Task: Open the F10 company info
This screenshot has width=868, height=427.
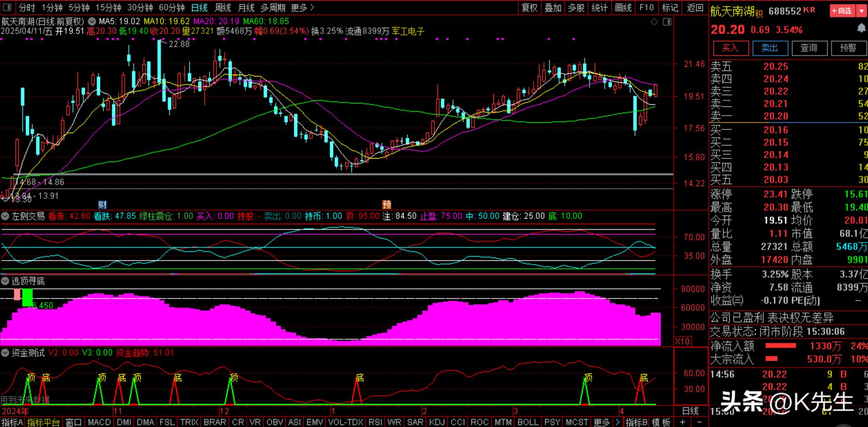Action: tap(646, 8)
